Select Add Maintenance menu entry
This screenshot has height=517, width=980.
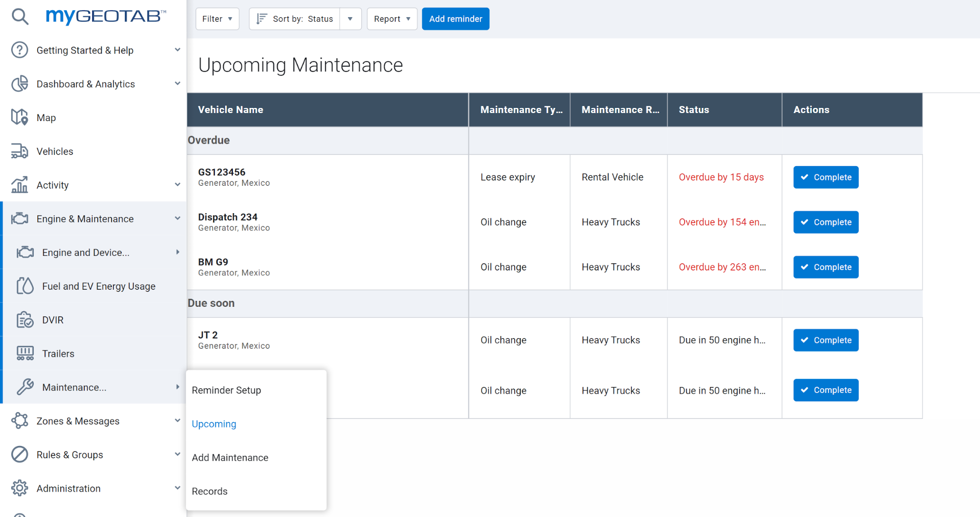(230, 457)
